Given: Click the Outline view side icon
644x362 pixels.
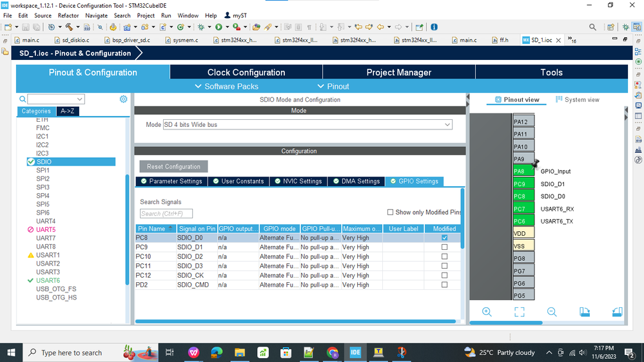Looking at the screenshot, I should 638,52.
